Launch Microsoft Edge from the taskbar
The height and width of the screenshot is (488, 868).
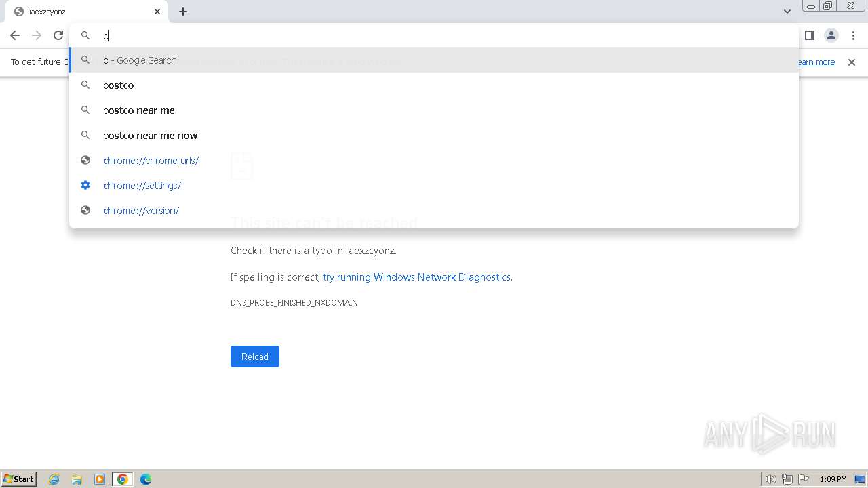[x=146, y=479]
